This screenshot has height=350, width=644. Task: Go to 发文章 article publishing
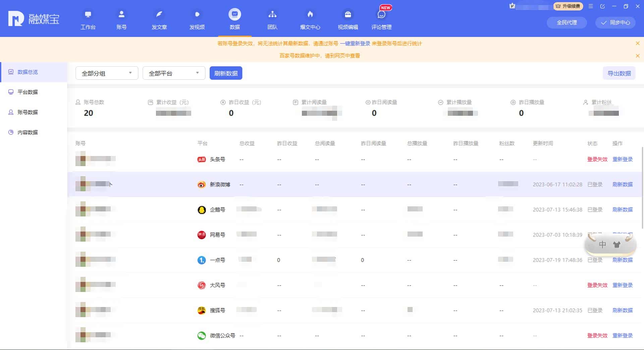[x=159, y=19]
